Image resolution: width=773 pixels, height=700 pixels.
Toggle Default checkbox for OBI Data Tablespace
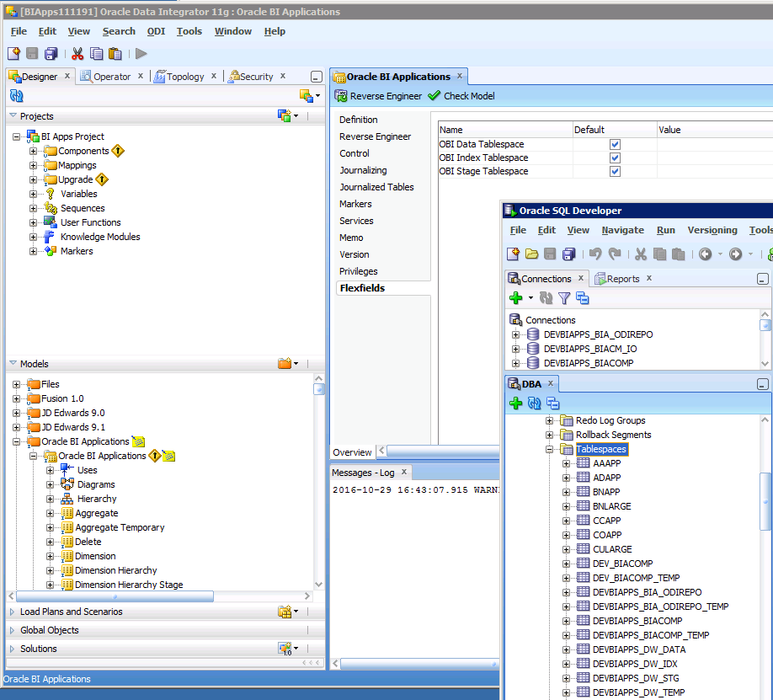click(x=615, y=144)
